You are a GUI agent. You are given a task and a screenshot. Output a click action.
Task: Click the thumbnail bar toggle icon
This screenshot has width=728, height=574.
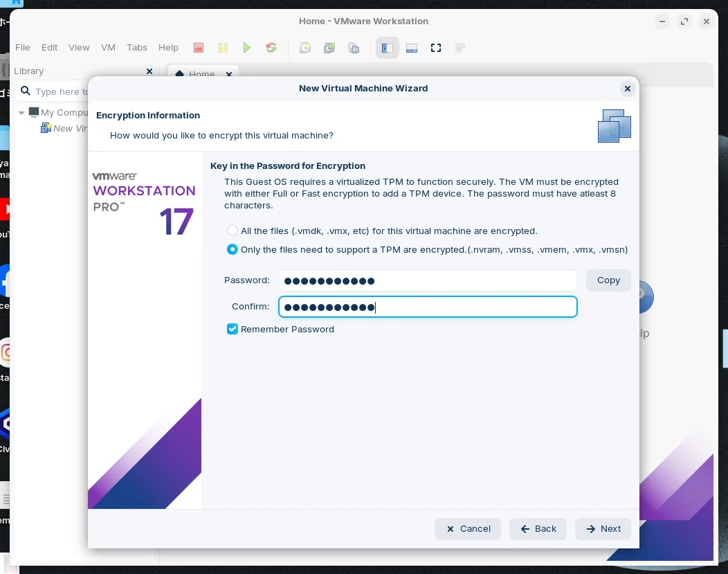pyautogui.click(x=411, y=48)
